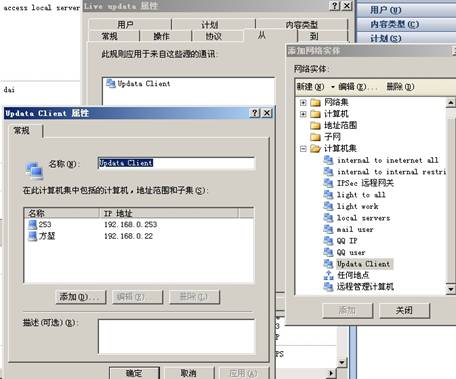Switch to the 到 tab
This screenshot has height=379, width=456.
[314, 36]
